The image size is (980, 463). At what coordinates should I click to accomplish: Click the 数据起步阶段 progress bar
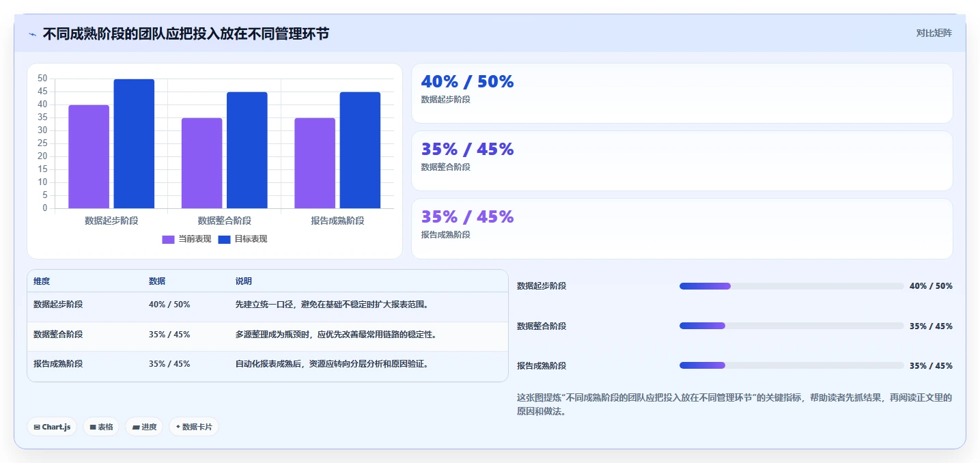(x=792, y=286)
